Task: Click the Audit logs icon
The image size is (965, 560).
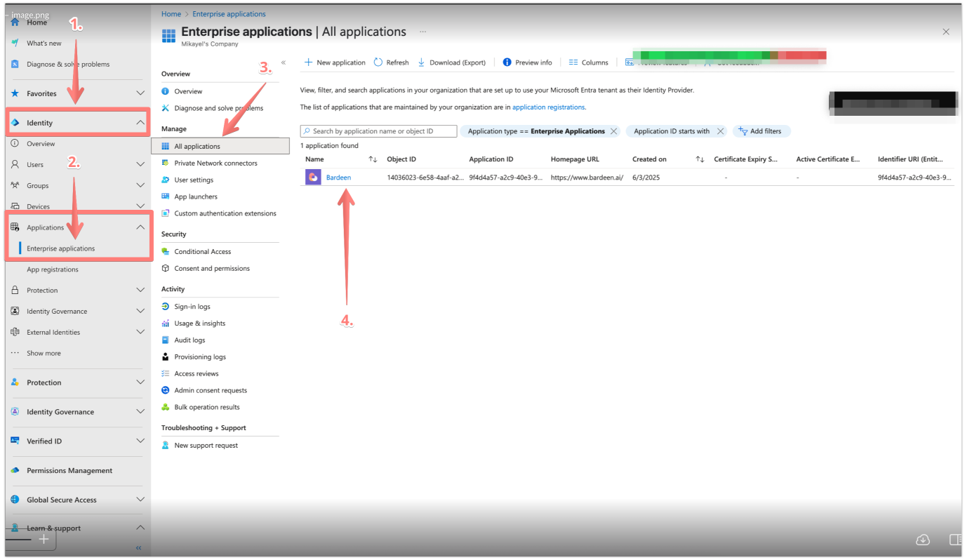Action: pyautogui.click(x=166, y=340)
